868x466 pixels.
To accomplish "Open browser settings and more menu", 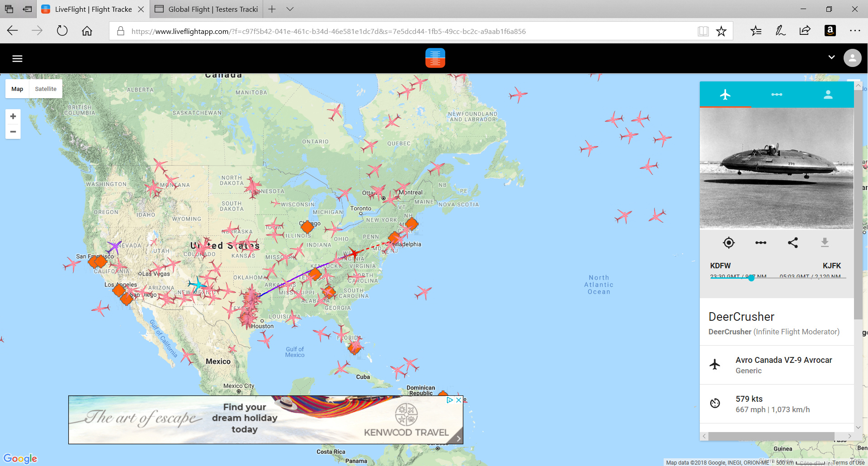I will (x=855, y=31).
